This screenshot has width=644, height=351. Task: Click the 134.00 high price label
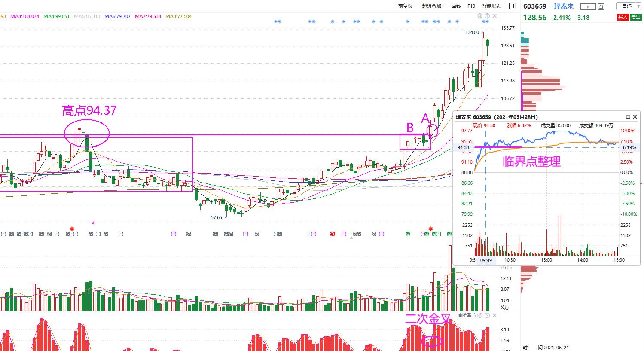tap(472, 32)
